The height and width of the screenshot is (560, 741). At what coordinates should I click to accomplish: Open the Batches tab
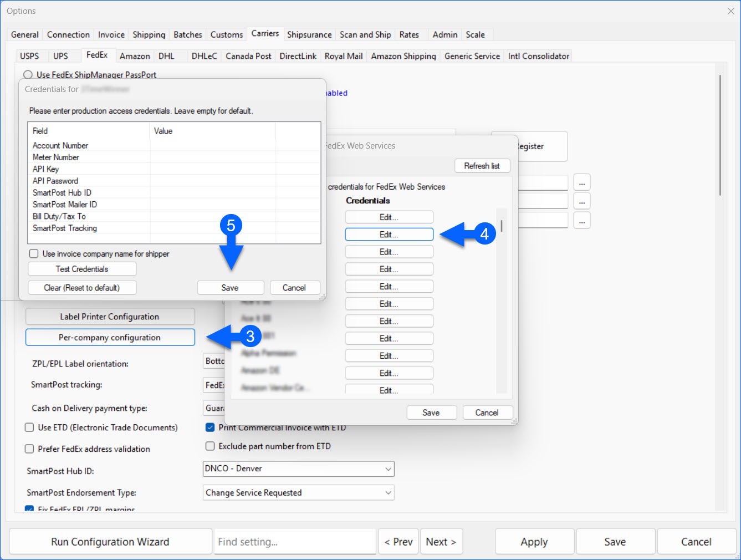click(x=188, y=34)
